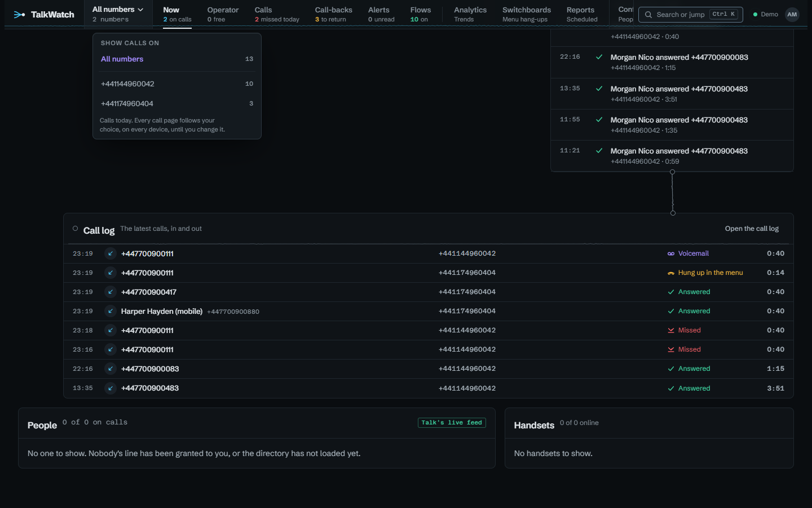Click the Hung up in the menu status
The width and height of the screenshot is (812, 508).
coord(710,273)
